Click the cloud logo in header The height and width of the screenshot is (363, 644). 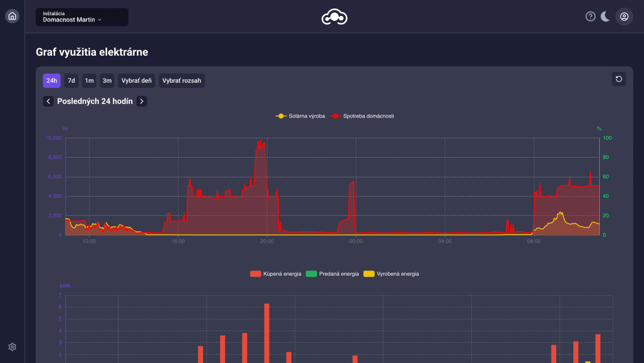334,17
